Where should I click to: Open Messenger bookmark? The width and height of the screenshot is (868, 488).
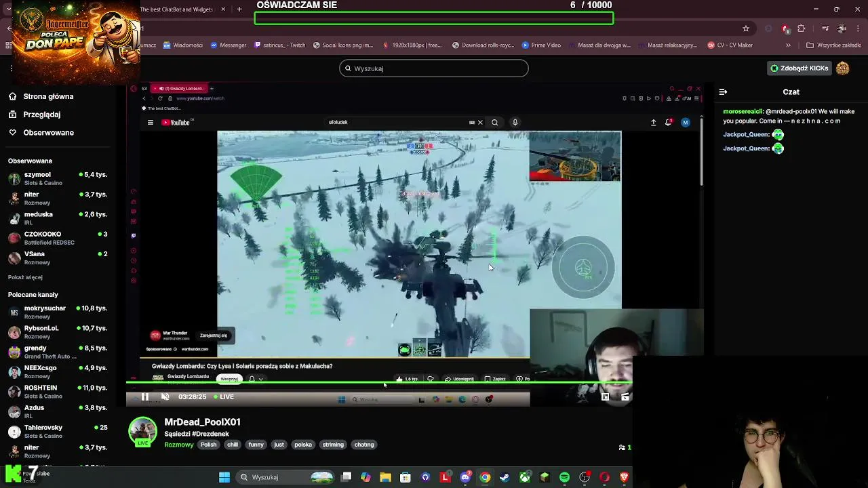[228, 45]
